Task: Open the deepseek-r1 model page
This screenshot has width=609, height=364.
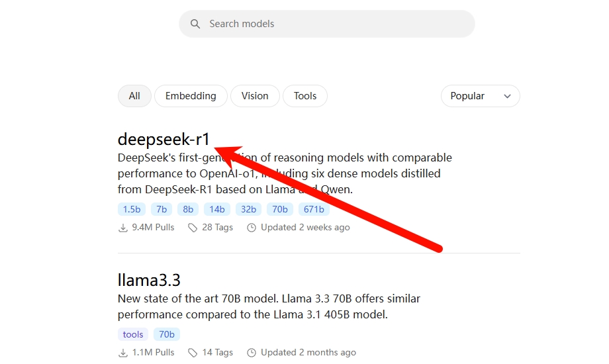Action: coord(164,139)
